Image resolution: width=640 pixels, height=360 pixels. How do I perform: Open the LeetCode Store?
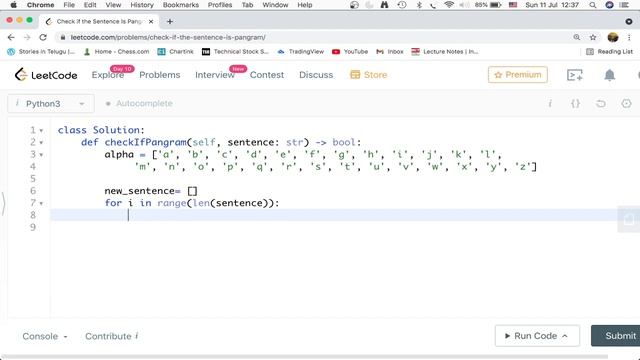coord(369,75)
